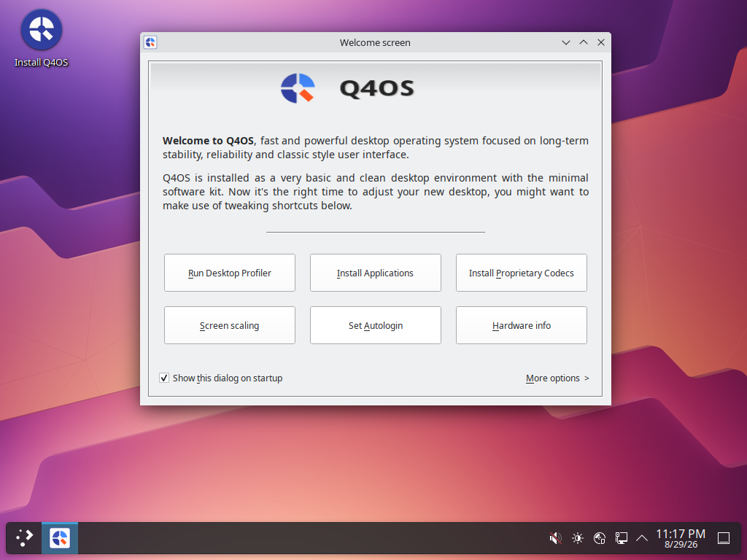Open the application launcher in the taskbar
The width and height of the screenshot is (747, 560).
(x=24, y=538)
